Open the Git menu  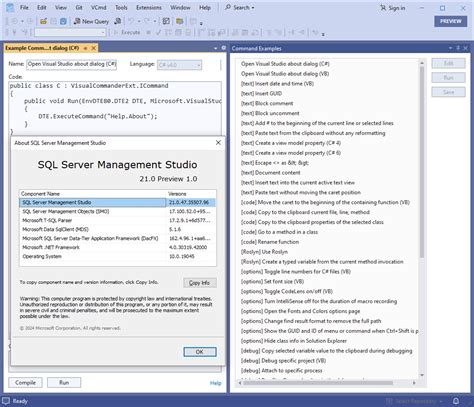[79, 7]
